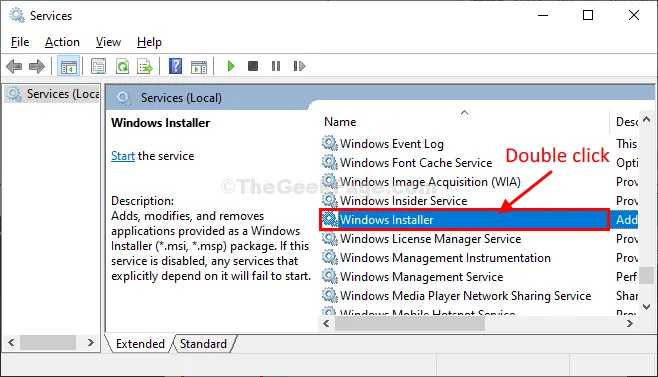Image resolution: width=658 pixels, height=377 pixels.
Task: Select Windows Event Log service
Action: click(392, 144)
